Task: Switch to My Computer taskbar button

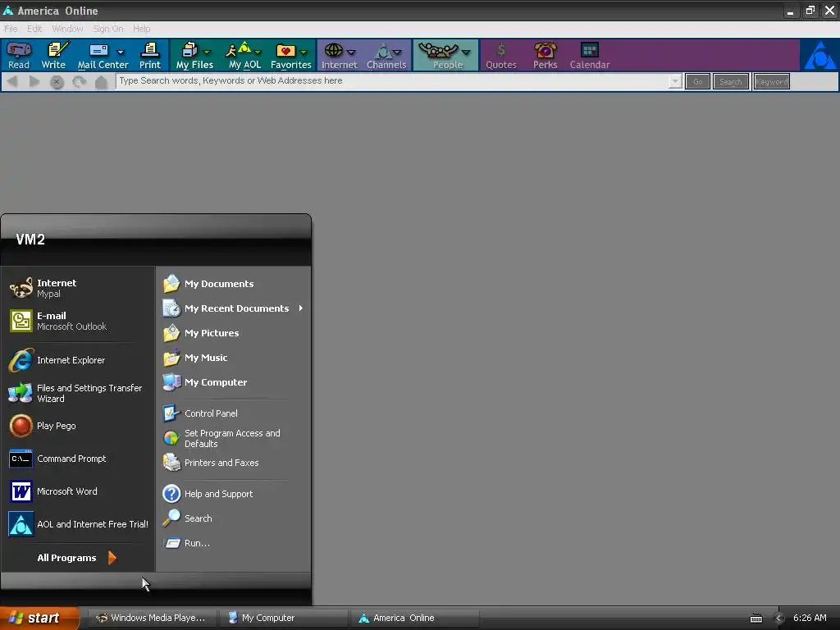Action: (284, 618)
